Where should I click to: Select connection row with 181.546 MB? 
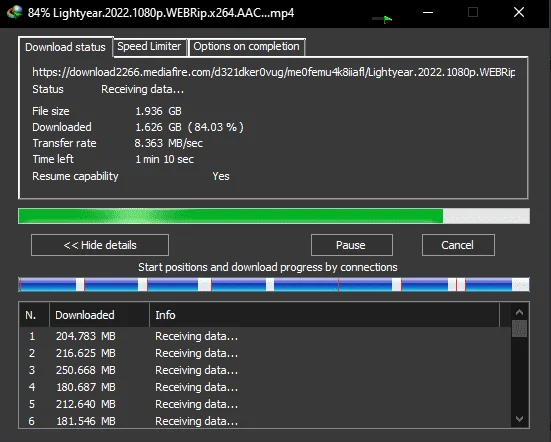pos(265,421)
